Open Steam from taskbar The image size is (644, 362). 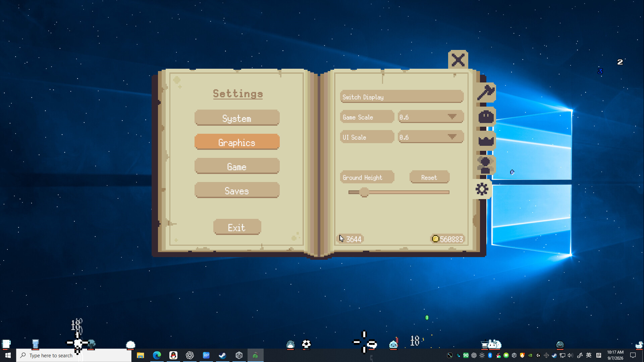222,355
